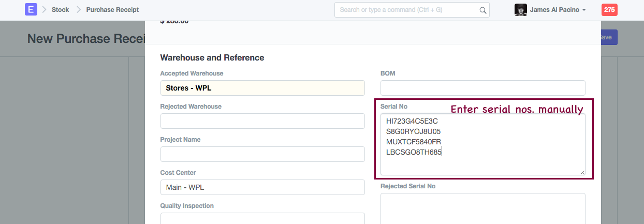Click the Rejected Serial No text area
This screenshot has width=644, height=224.
(x=482, y=208)
